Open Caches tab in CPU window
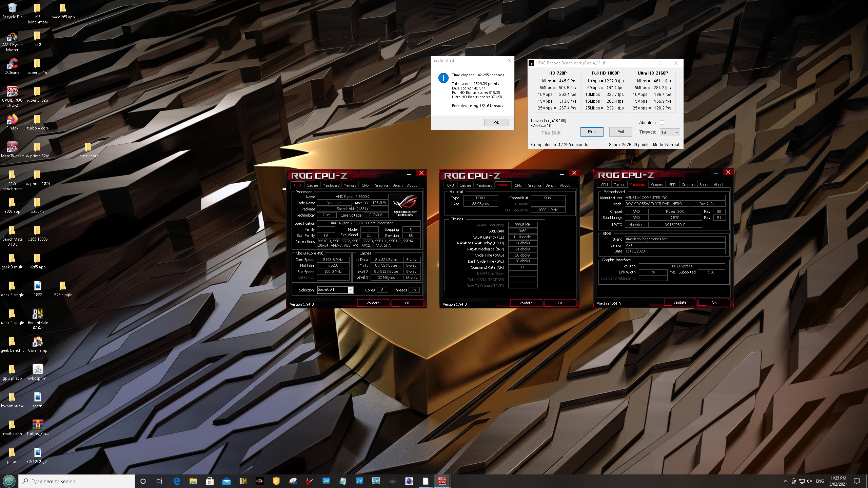The height and width of the screenshot is (488, 868). pyautogui.click(x=312, y=185)
